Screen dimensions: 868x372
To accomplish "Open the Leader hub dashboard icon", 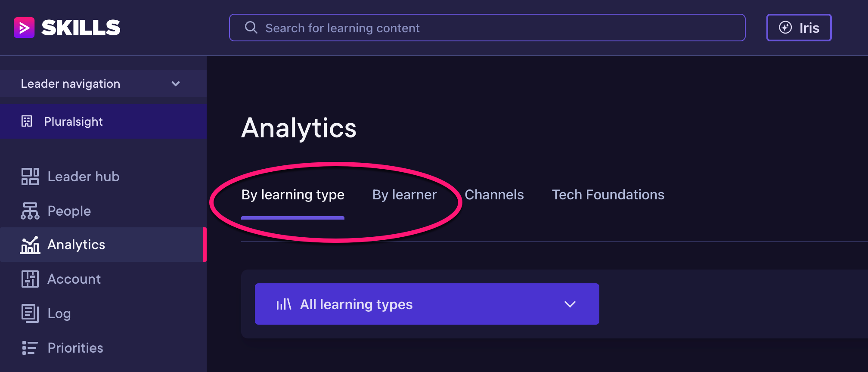I will coord(30,177).
